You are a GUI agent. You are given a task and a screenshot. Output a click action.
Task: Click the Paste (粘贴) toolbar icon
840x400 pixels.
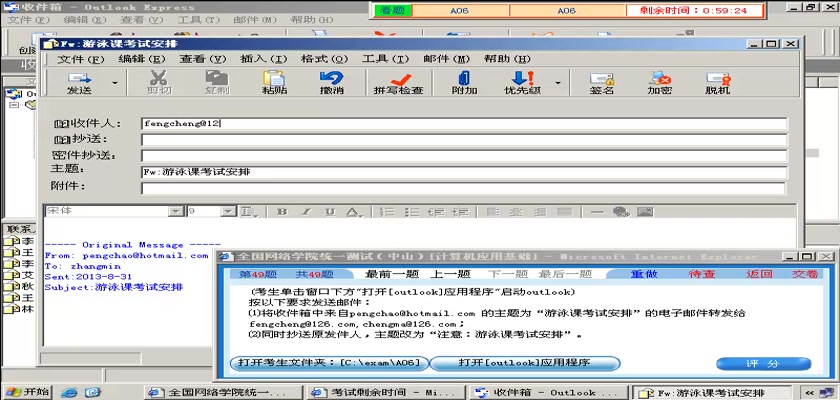click(274, 83)
